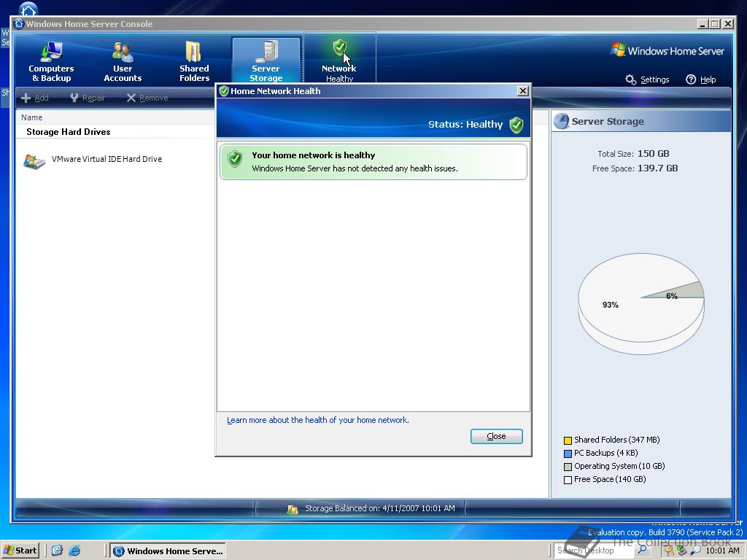The width and height of the screenshot is (747, 560).
Task: Open the learn more about health link
Action: coord(318,420)
